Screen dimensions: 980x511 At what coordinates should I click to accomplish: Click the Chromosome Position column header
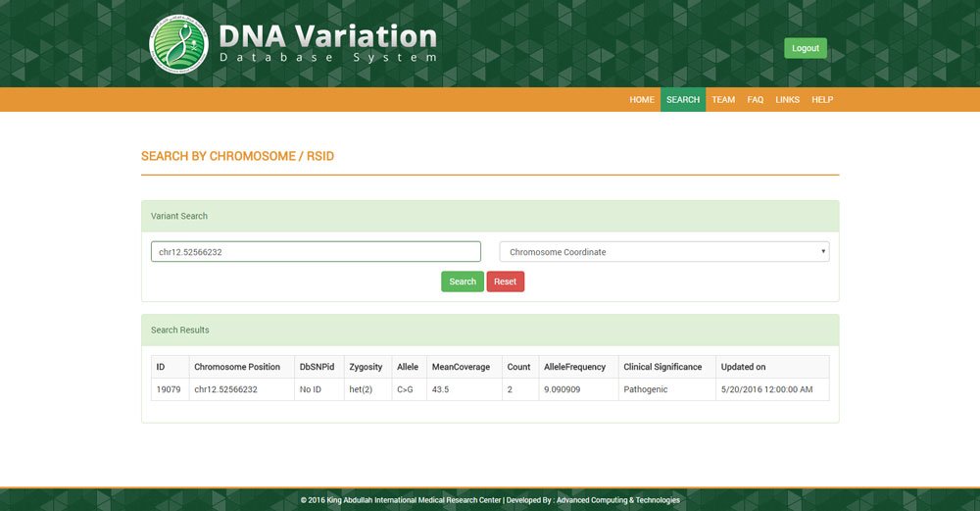(x=237, y=367)
